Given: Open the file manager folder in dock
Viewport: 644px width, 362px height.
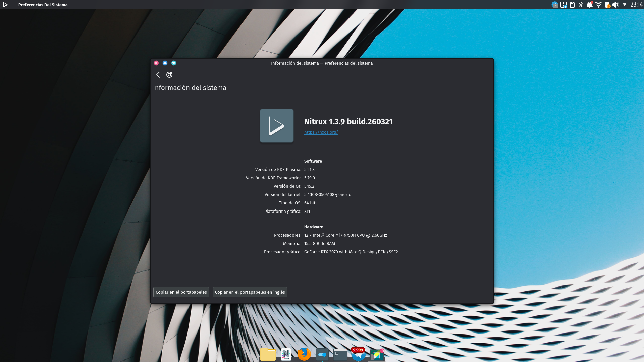Looking at the screenshot, I should pos(268,354).
